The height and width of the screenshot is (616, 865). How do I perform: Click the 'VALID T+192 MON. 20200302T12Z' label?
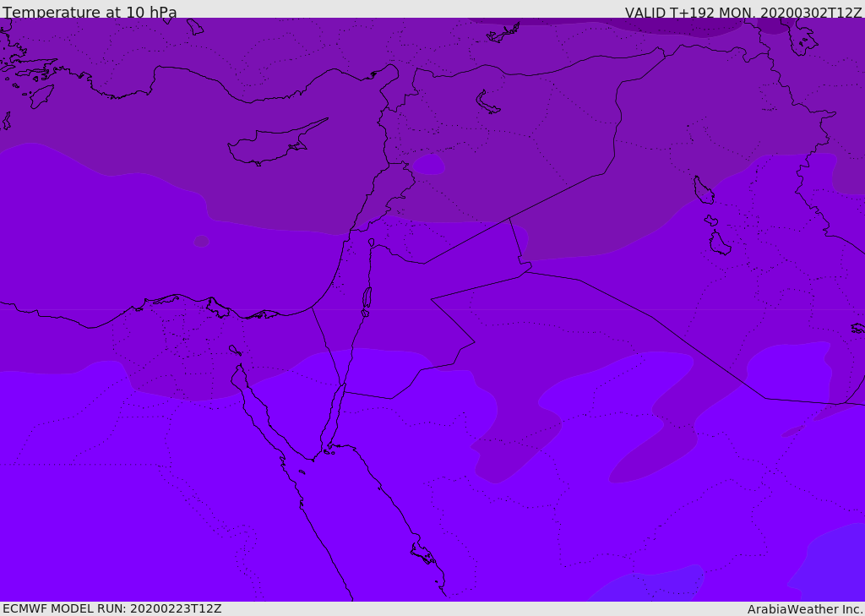[743, 13]
